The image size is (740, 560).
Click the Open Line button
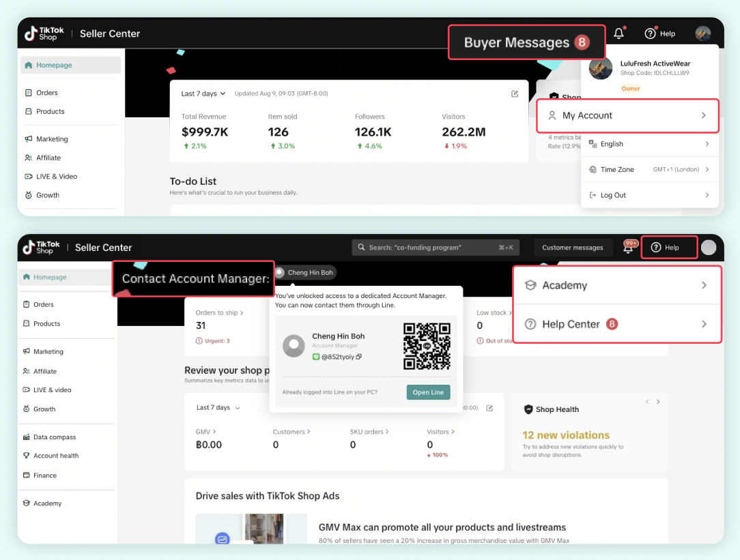(x=428, y=392)
